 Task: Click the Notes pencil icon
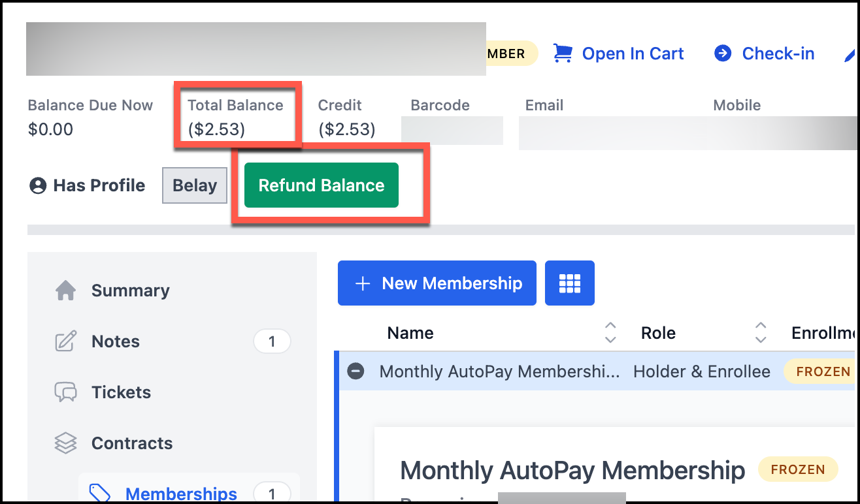65,341
